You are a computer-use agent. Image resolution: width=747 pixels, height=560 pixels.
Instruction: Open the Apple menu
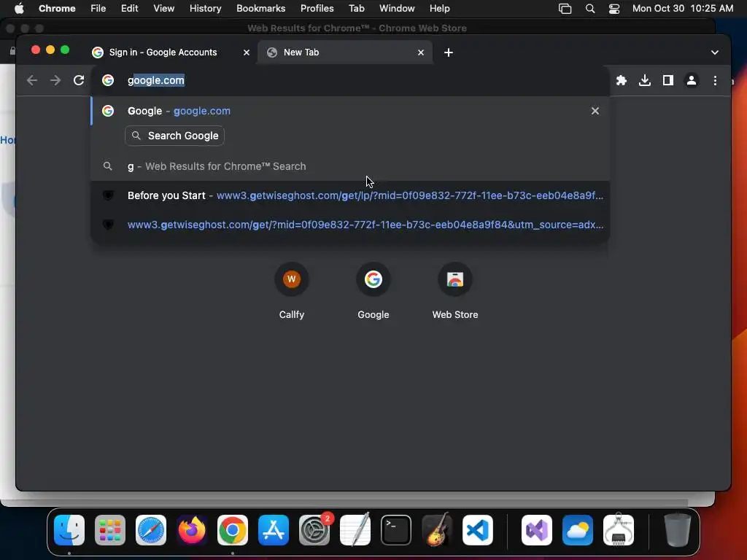[x=19, y=9]
